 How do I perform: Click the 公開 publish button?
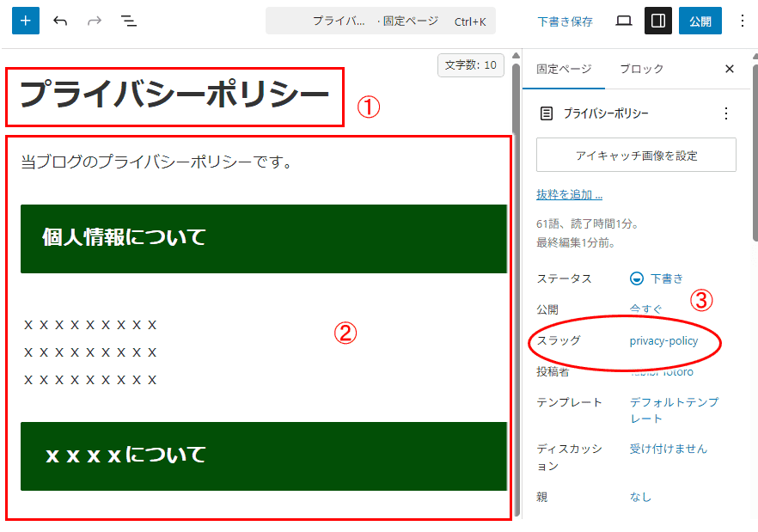(x=700, y=21)
